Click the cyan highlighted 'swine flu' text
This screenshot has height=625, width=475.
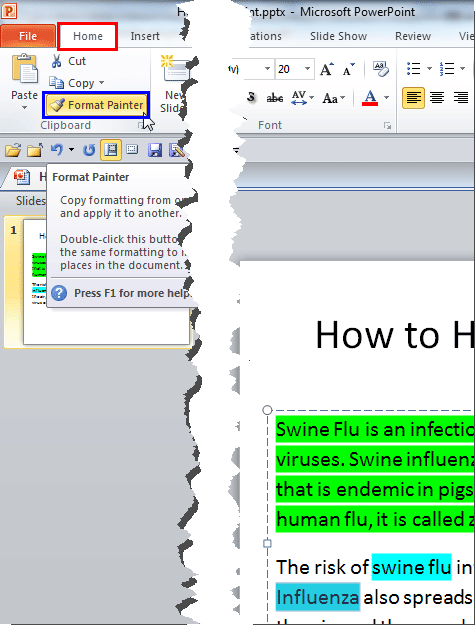(411, 567)
